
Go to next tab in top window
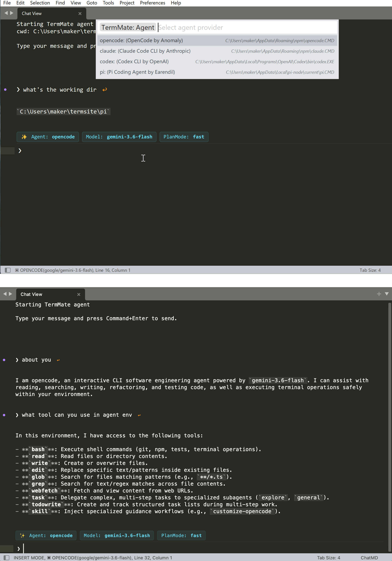click(x=12, y=13)
